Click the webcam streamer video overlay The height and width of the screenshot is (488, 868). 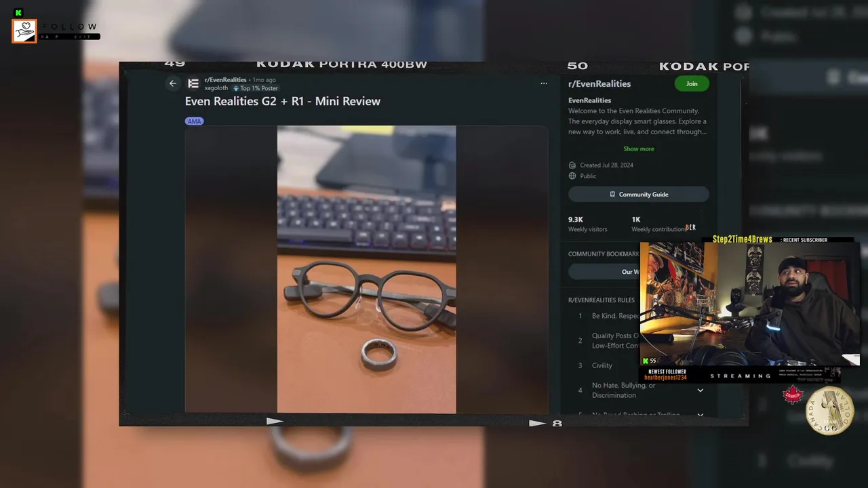pyautogui.click(x=750, y=304)
